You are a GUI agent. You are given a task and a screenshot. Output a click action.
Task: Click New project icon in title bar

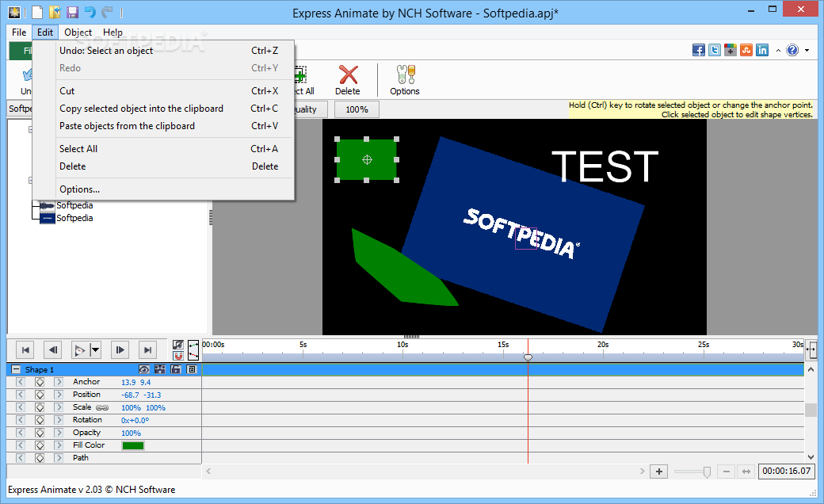point(36,12)
